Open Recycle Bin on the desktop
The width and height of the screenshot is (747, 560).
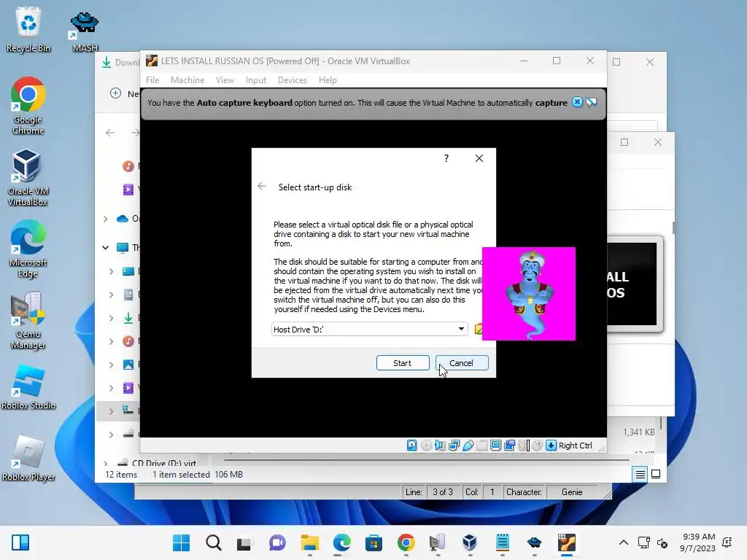point(28,29)
